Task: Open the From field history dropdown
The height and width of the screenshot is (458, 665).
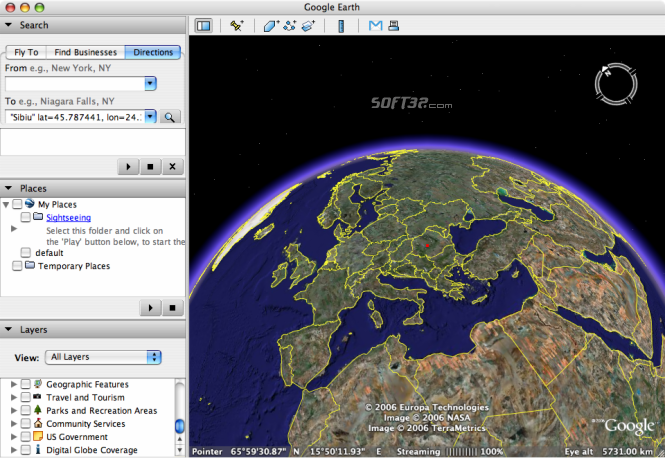Action: 151,84
